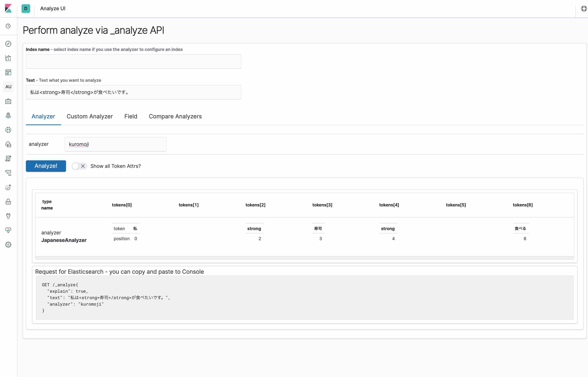Image resolution: width=588 pixels, height=377 pixels.
Task: Open the Dashboard sidebar icon
Action: click(x=8, y=72)
